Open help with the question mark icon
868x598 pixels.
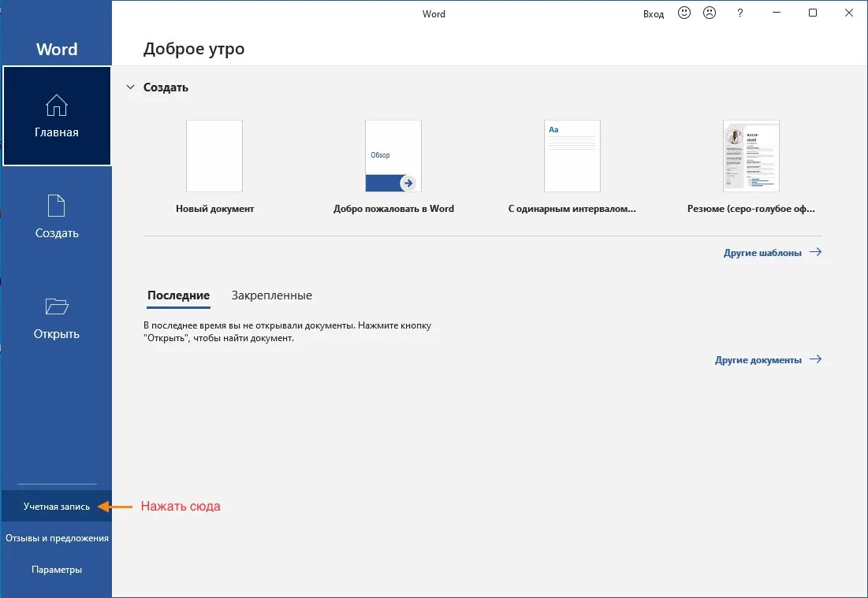(739, 13)
